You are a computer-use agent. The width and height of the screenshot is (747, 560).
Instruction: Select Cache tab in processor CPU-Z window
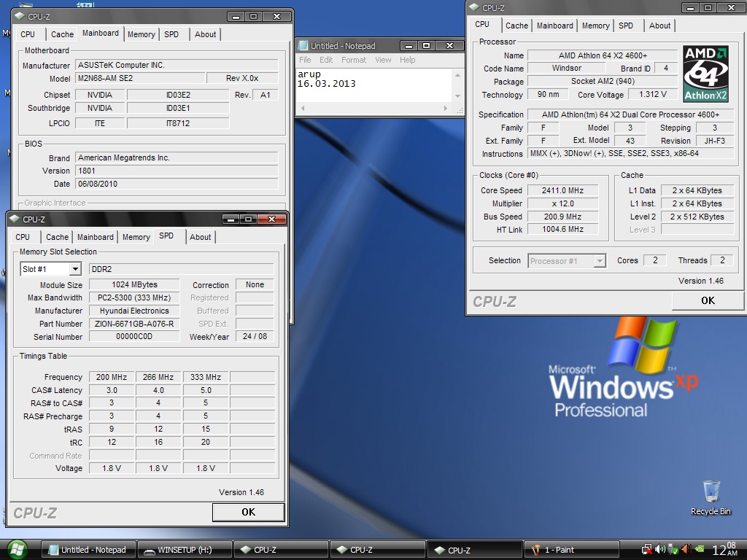[517, 26]
